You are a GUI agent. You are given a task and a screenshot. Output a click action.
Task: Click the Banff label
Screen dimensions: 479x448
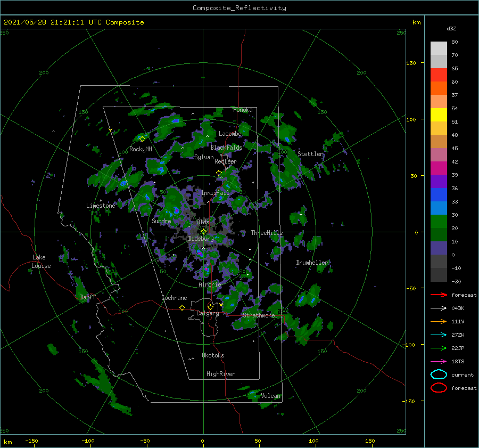click(88, 297)
